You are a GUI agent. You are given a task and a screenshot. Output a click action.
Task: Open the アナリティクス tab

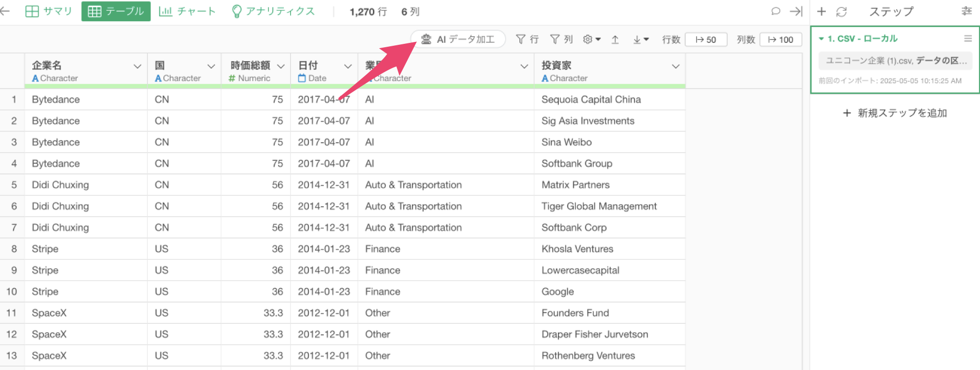273,11
